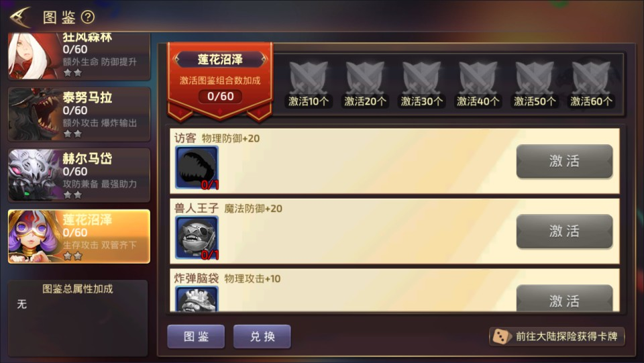The image size is (644, 363).
Task: Switch to the 赫尔马岱 collection
Action: point(79,175)
